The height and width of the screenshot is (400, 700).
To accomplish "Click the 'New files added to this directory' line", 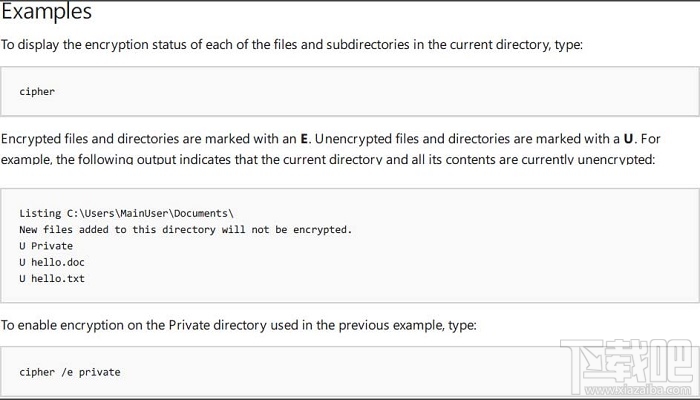I will [185, 230].
